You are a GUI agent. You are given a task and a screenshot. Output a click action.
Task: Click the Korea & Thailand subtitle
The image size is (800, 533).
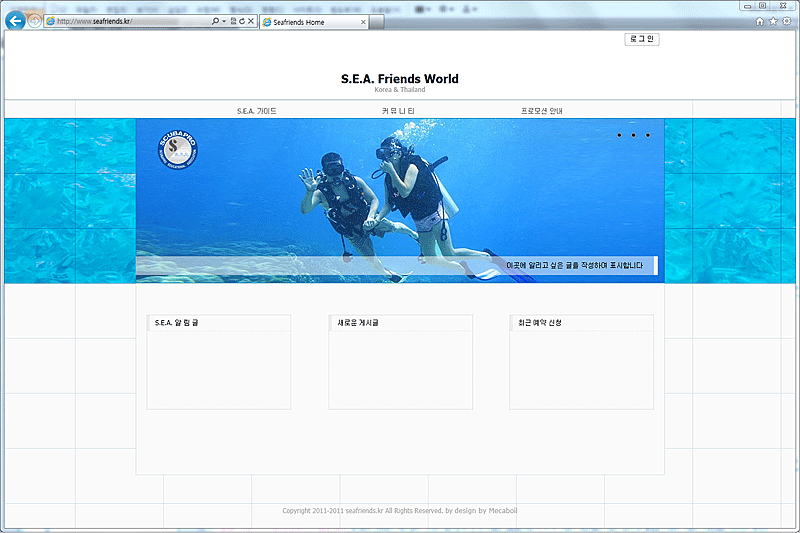click(x=399, y=90)
